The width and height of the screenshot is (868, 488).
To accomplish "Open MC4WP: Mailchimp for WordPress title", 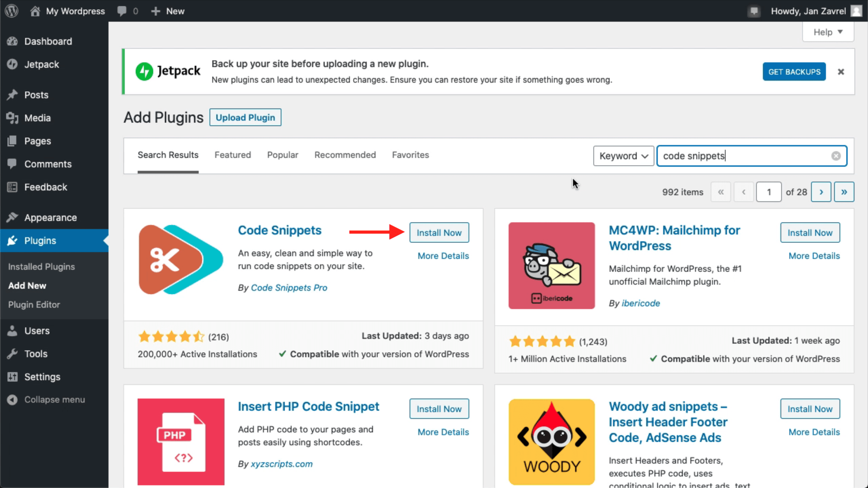I will (674, 238).
